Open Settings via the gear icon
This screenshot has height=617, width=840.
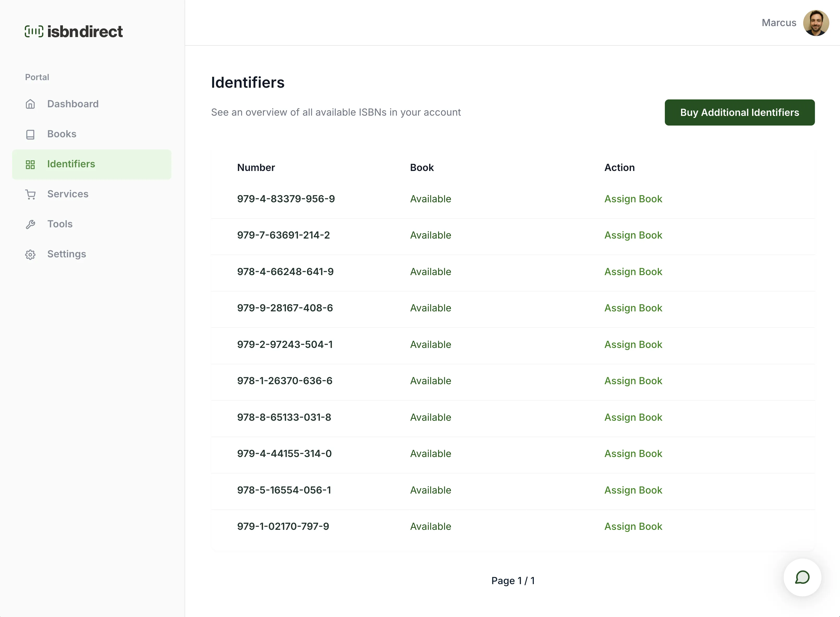pos(30,254)
